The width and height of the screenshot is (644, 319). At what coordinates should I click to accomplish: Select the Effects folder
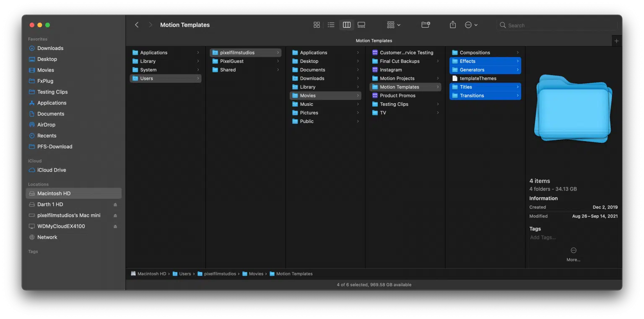coord(485,61)
